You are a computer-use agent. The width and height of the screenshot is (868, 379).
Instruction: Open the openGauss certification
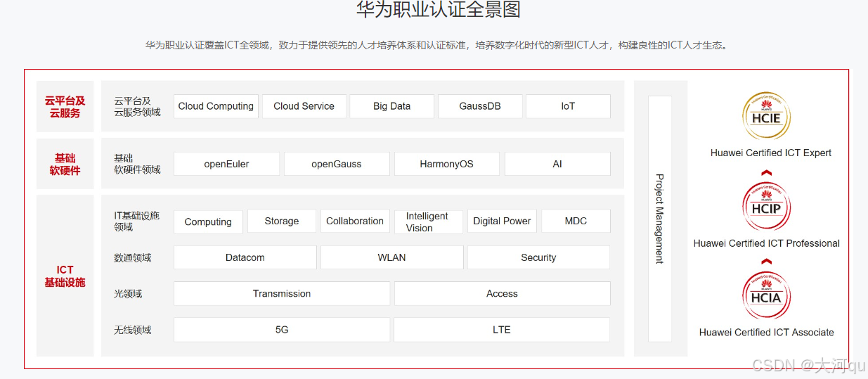click(337, 164)
